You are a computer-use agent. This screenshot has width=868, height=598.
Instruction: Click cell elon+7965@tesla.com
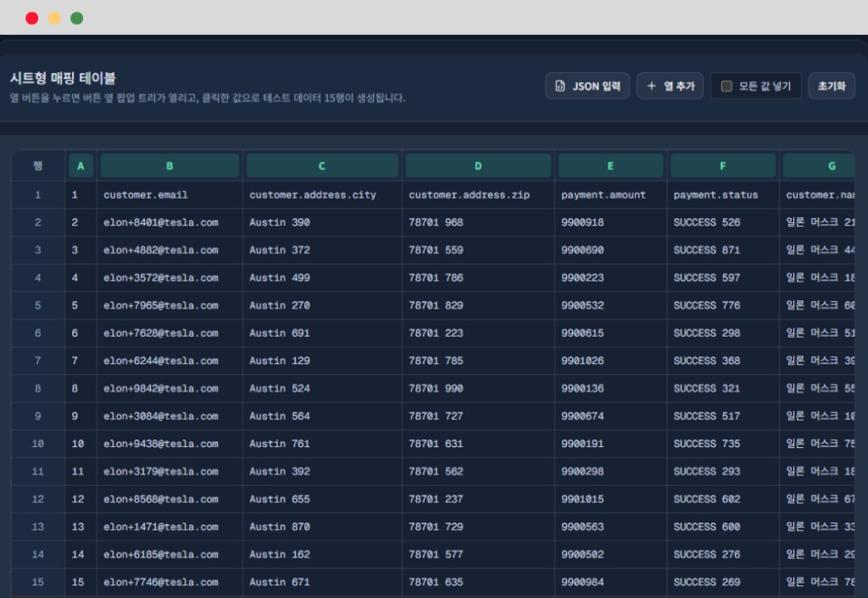coord(170,305)
